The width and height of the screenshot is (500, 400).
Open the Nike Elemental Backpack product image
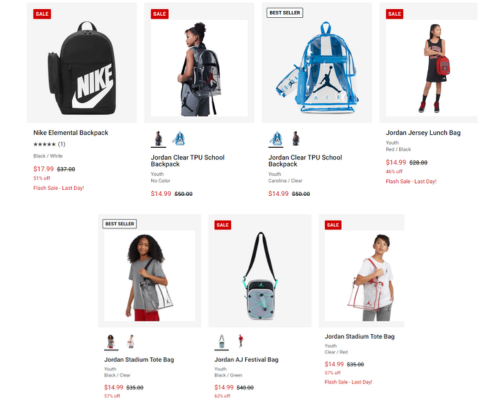(82, 63)
